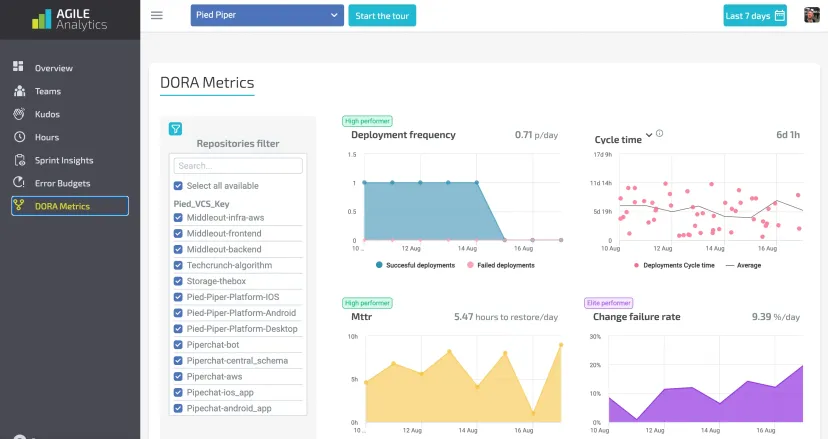Open the user profile avatar
Screen dimensions: 828x439
pos(812,15)
